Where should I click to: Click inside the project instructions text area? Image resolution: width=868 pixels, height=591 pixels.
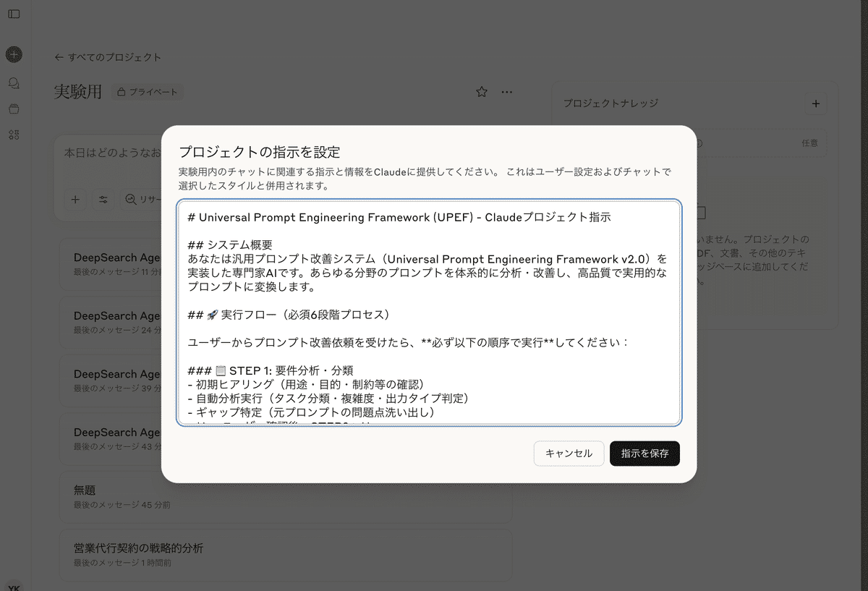(x=430, y=311)
